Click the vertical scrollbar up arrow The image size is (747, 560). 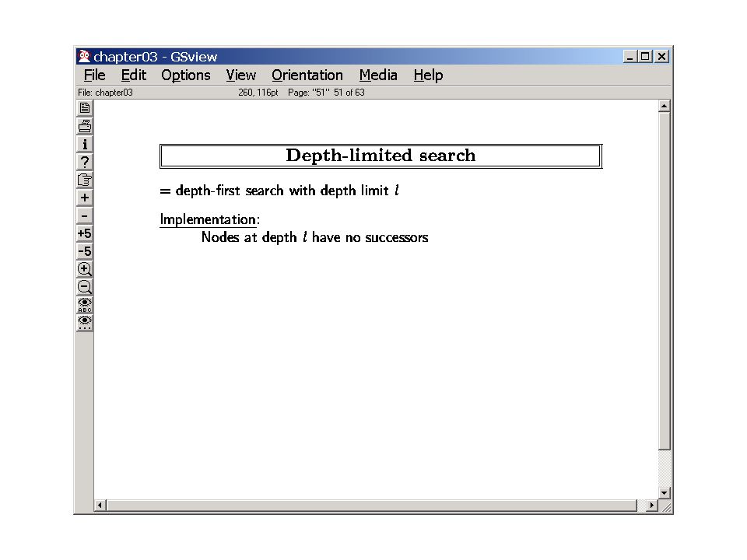tap(664, 106)
